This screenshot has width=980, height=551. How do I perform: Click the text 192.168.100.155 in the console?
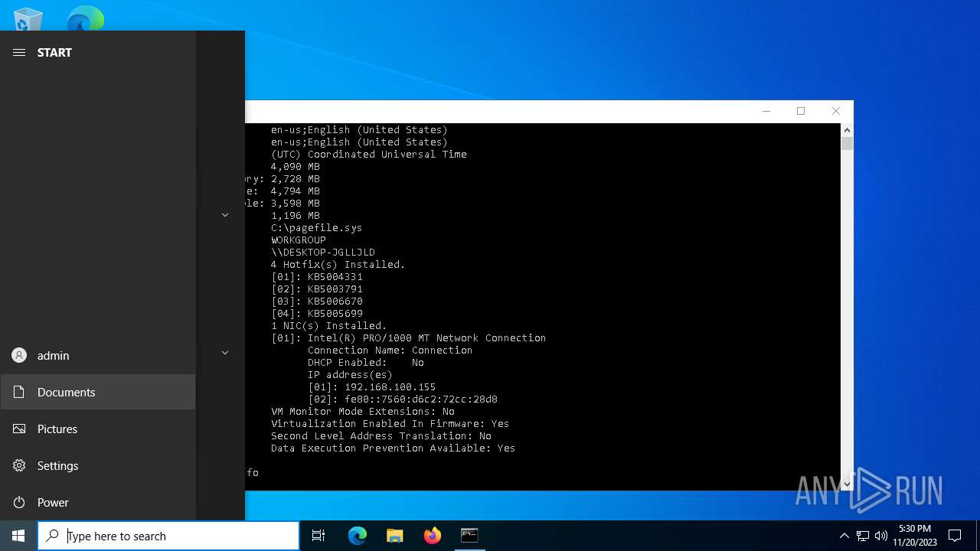[x=390, y=387]
